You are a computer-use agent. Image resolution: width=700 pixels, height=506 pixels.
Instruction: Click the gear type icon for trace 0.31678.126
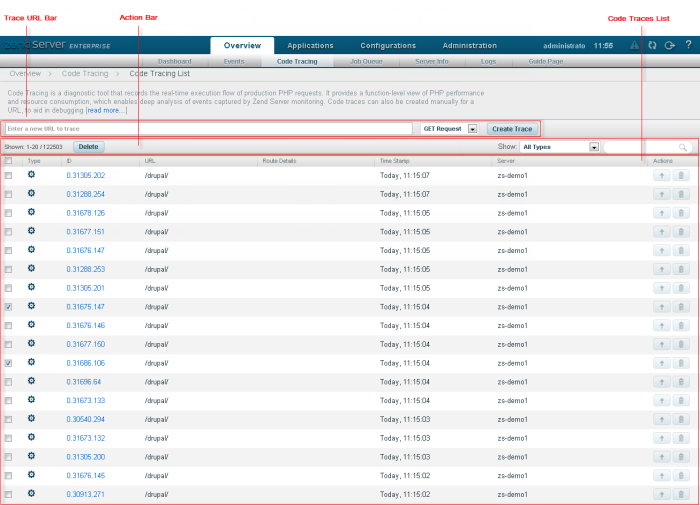pos(32,212)
